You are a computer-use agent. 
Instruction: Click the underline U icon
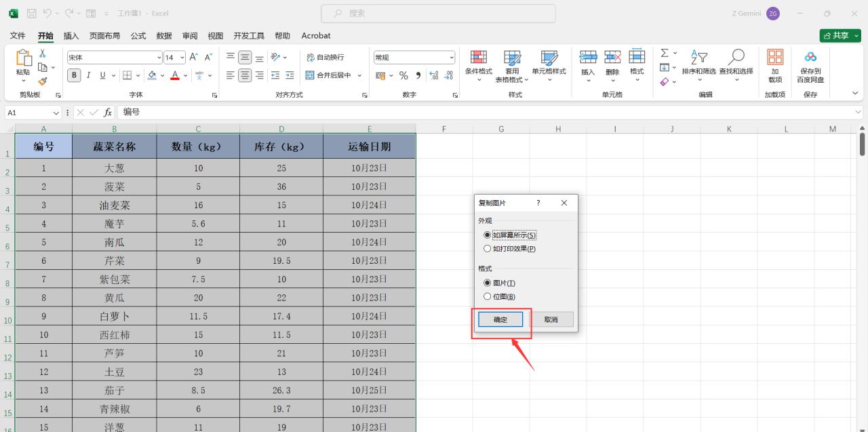click(103, 75)
